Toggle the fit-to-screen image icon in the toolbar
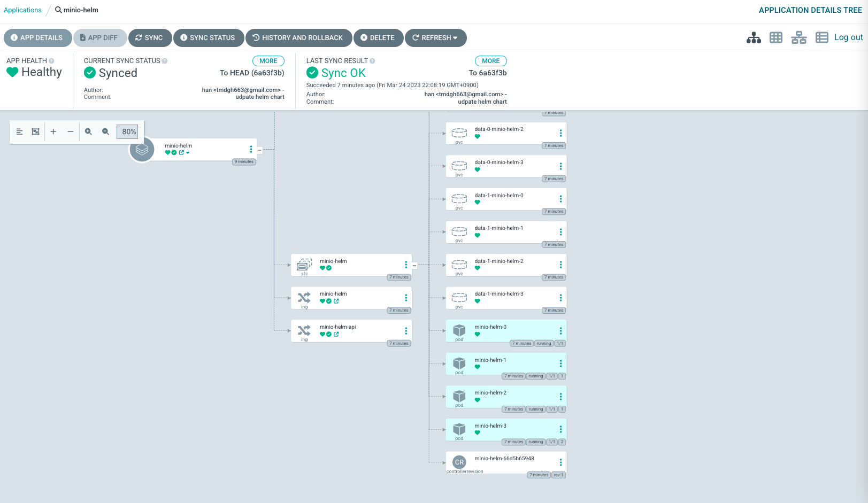Viewport: 868px width, 503px height. 35,131
